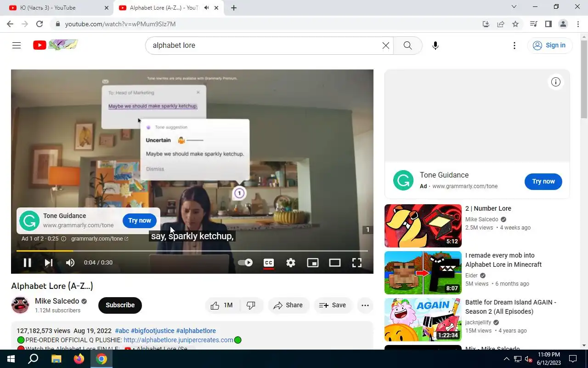
Task: Open player settings gear
Action: point(291,263)
